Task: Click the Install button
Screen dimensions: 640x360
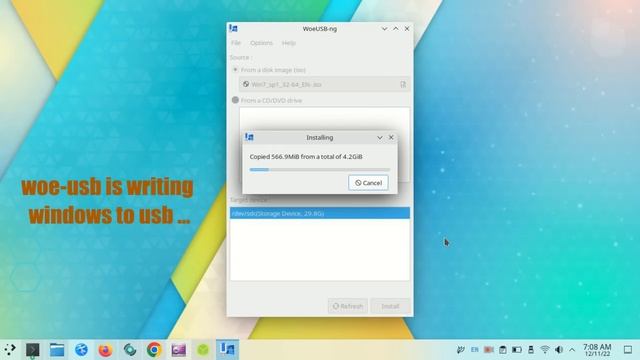Action: click(390, 306)
